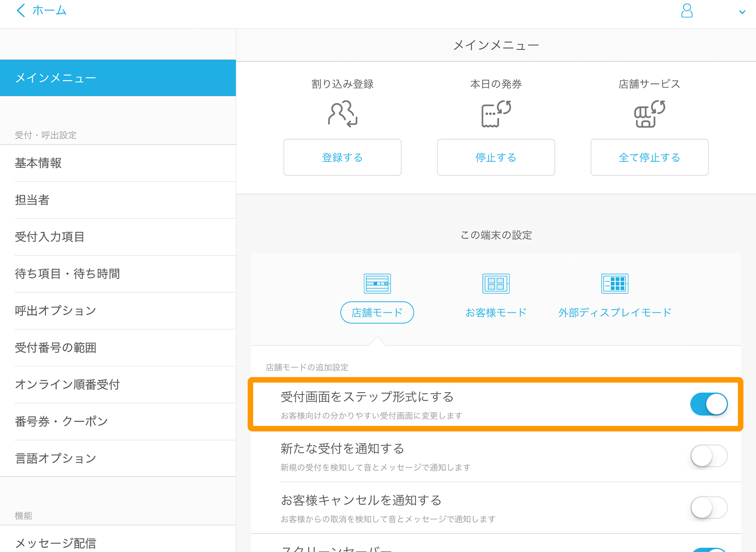Click the 本日の発券 label
756x552 pixels.
[x=496, y=84]
